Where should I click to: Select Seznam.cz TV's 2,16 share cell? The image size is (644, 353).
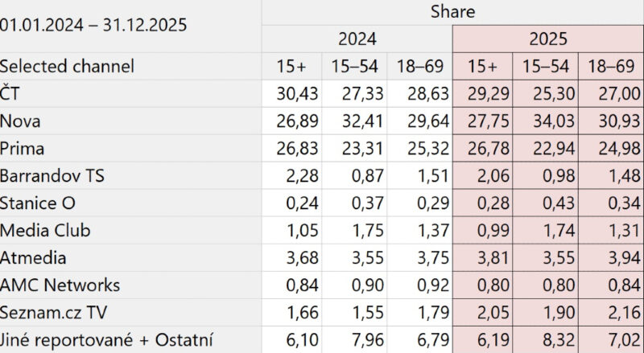(x=613, y=312)
